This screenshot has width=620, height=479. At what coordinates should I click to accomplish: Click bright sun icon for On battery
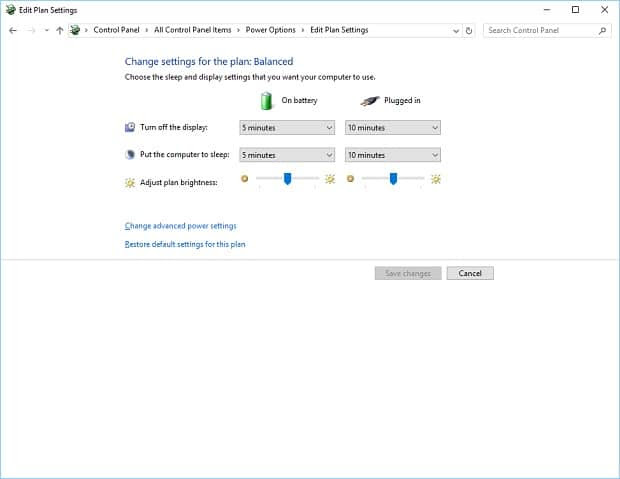[x=330, y=179]
